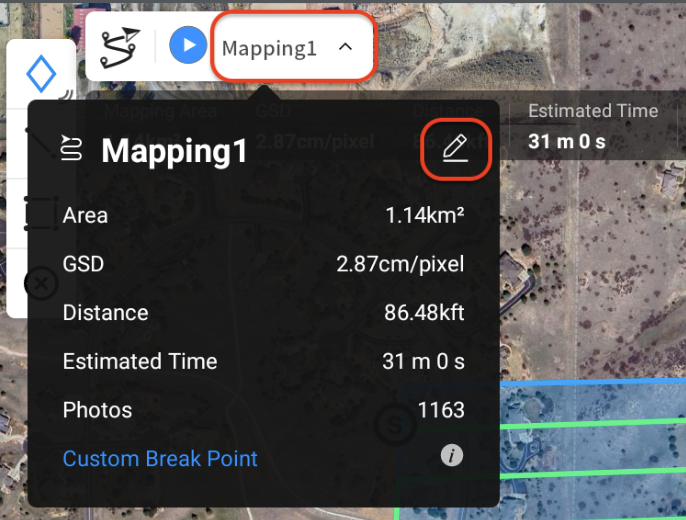Click the Estimated Time stat in top bar
686x520 pixels.
(x=593, y=126)
